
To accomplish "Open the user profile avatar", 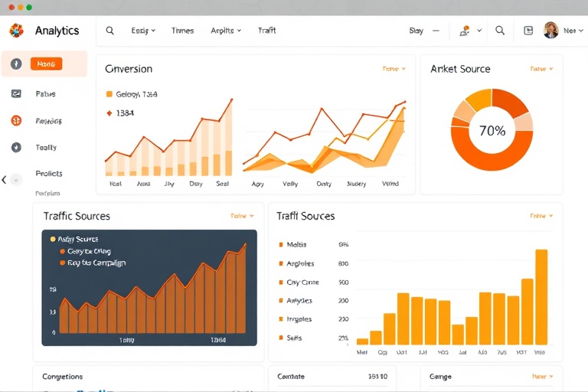I will point(550,31).
